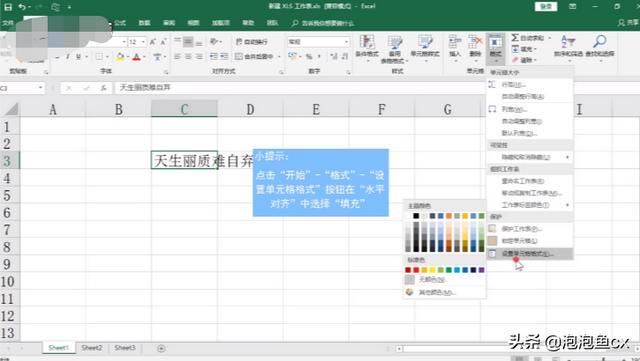Apply fill color with the paint bucket icon
Screen dimensions: 640x361
120,57
